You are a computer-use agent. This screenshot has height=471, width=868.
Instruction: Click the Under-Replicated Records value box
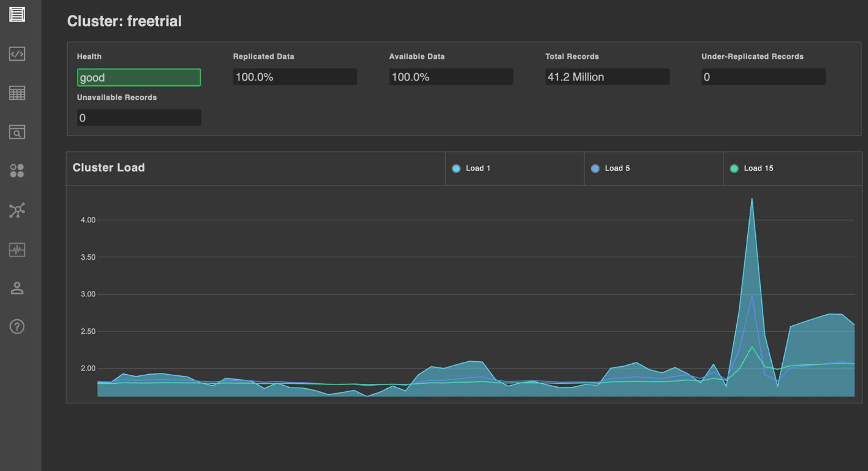coord(763,77)
